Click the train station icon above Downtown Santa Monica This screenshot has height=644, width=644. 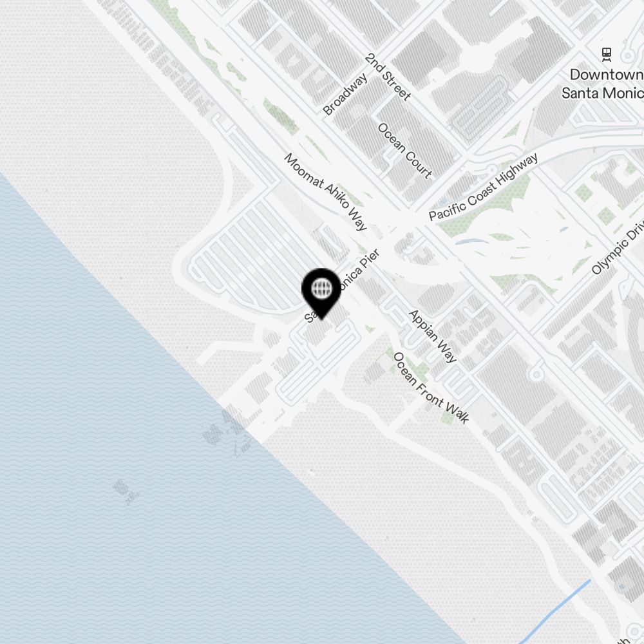click(607, 55)
